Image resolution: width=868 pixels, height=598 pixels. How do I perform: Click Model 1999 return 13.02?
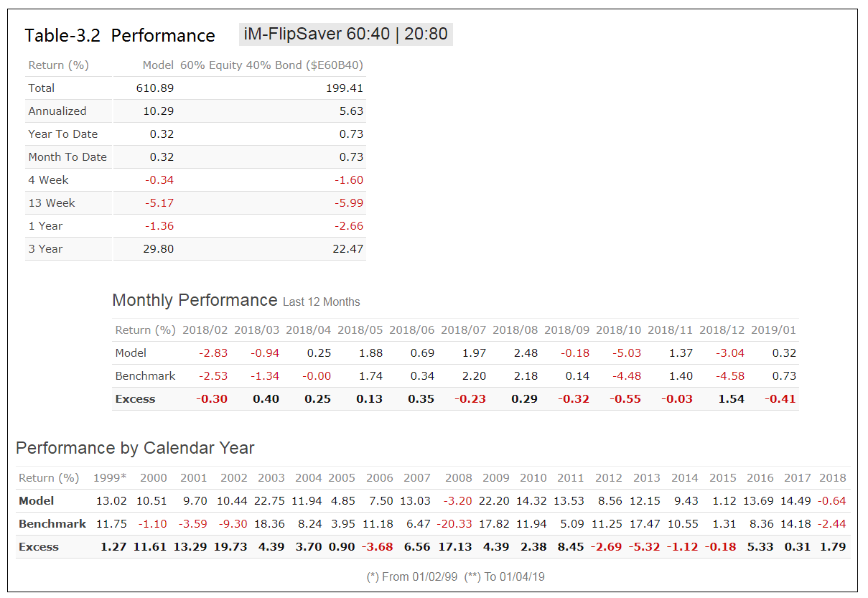coord(111,501)
